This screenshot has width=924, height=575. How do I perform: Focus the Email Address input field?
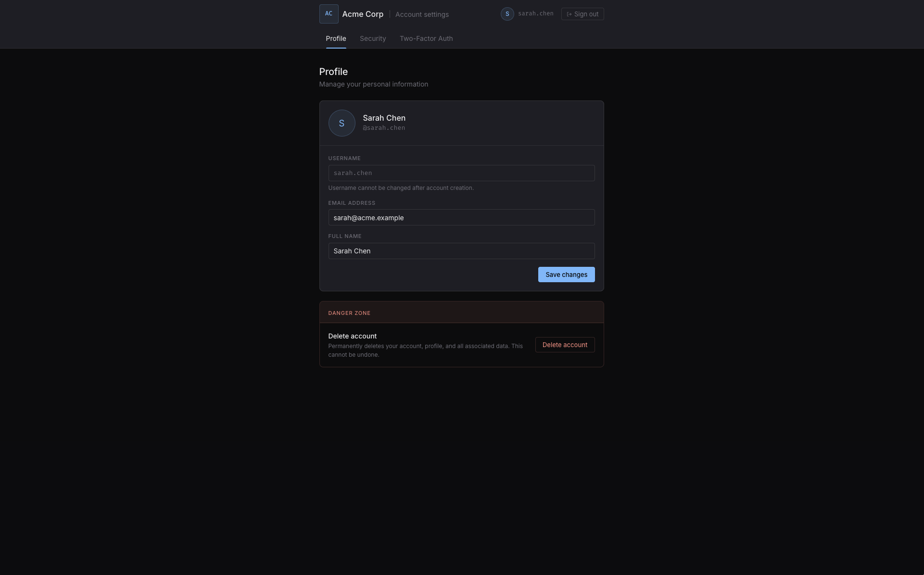click(461, 217)
